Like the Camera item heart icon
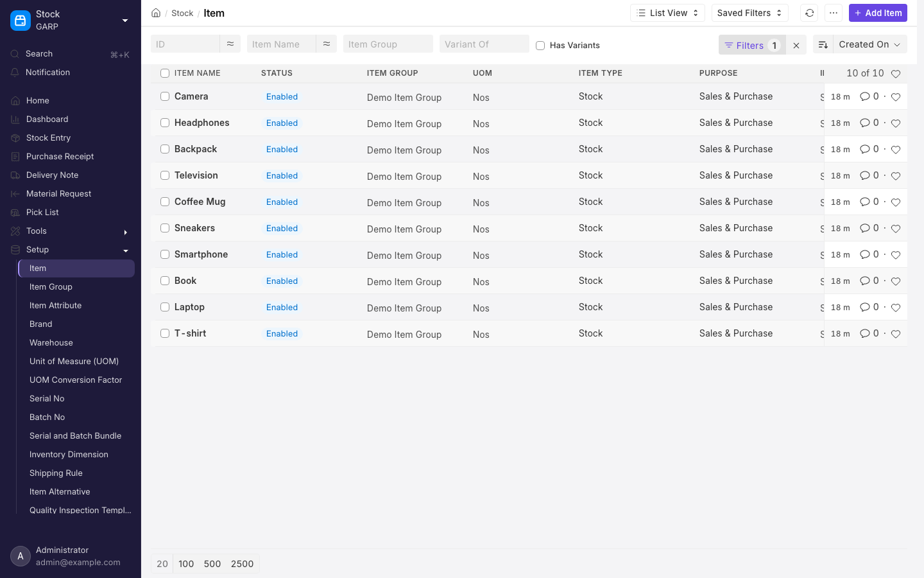Image resolution: width=924 pixels, height=578 pixels. coord(896,97)
